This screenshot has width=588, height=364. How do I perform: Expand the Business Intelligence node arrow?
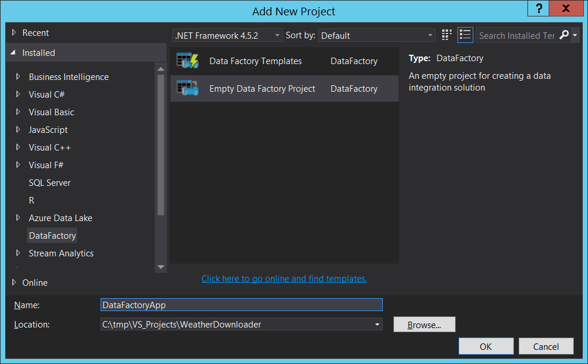18,76
